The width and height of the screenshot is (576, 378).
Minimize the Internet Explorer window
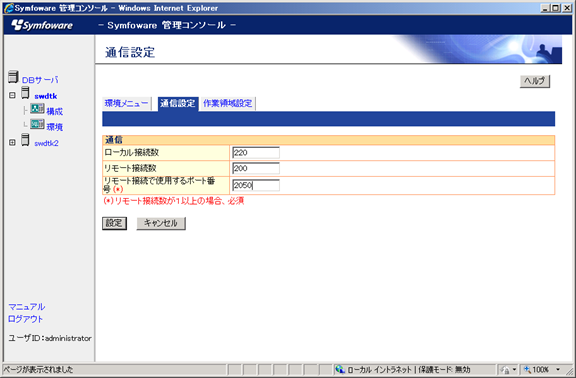click(x=546, y=8)
